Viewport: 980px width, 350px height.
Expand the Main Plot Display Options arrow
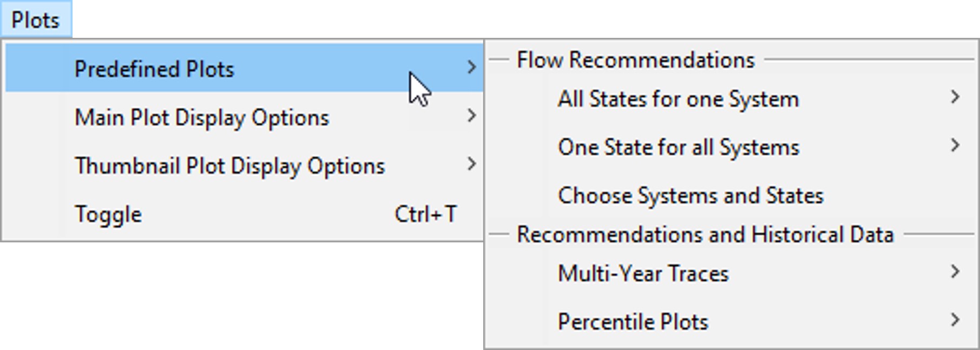(x=471, y=116)
